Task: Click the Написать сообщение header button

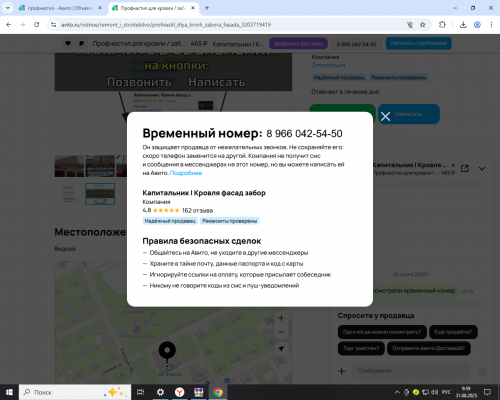Action: (x=418, y=43)
